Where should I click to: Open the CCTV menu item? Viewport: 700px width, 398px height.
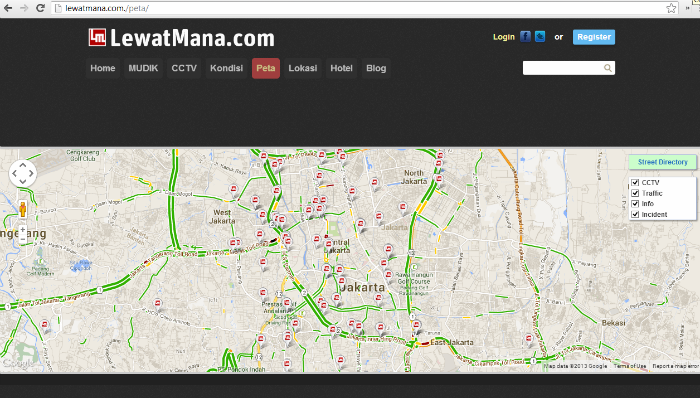(184, 68)
